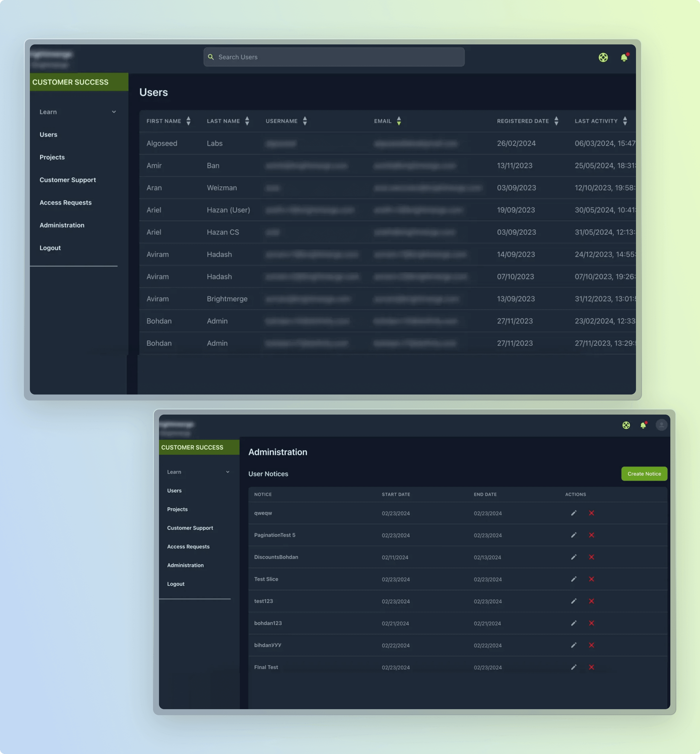The width and height of the screenshot is (700, 754).
Task: Select the Algoseed Labs user row
Action: (387, 143)
